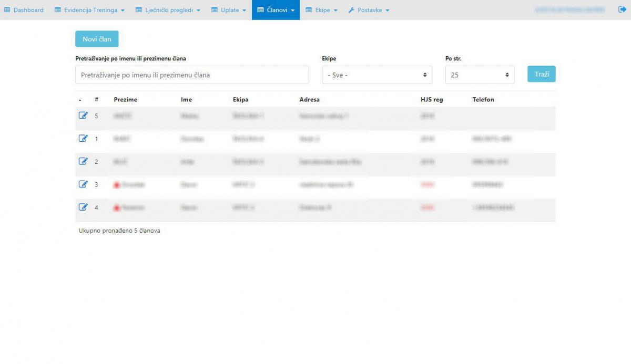Open the Postavke settings menu

pos(369,10)
